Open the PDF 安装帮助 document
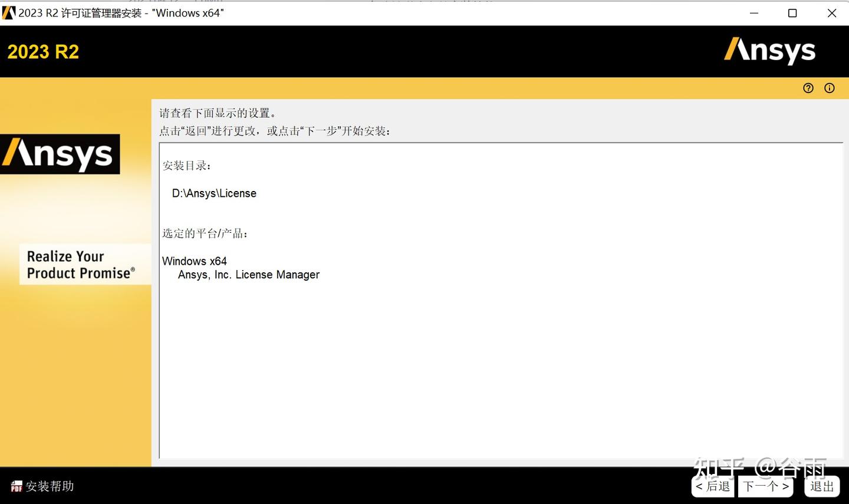 pyautogui.click(x=16, y=486)
